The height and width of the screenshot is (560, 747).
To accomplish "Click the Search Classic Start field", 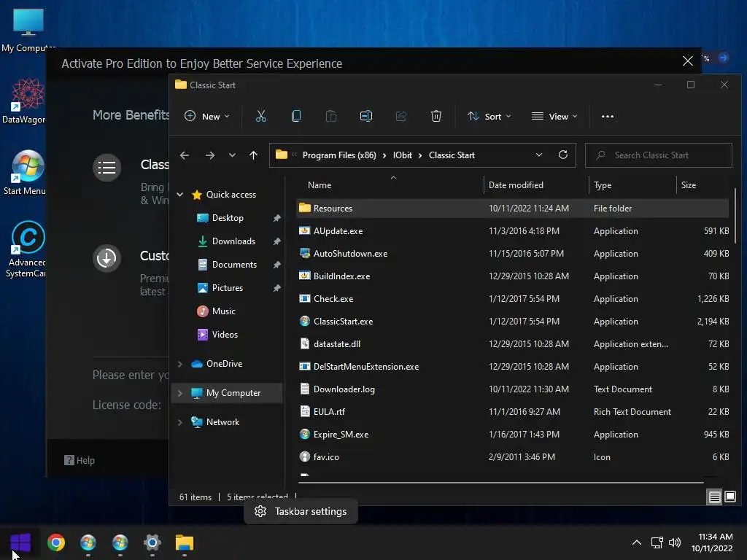I will [659, 155].
